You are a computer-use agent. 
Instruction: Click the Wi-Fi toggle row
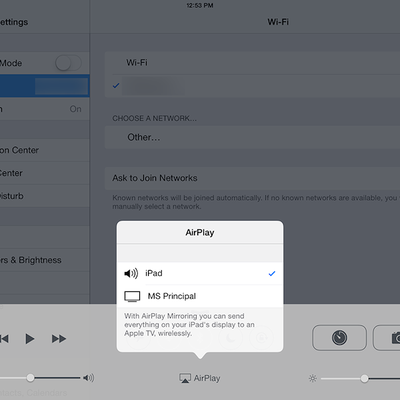point(252,63)
